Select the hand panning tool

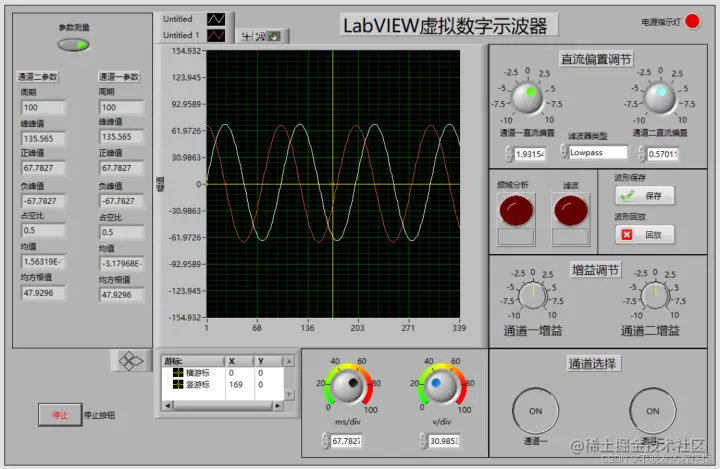coord(274,36)
